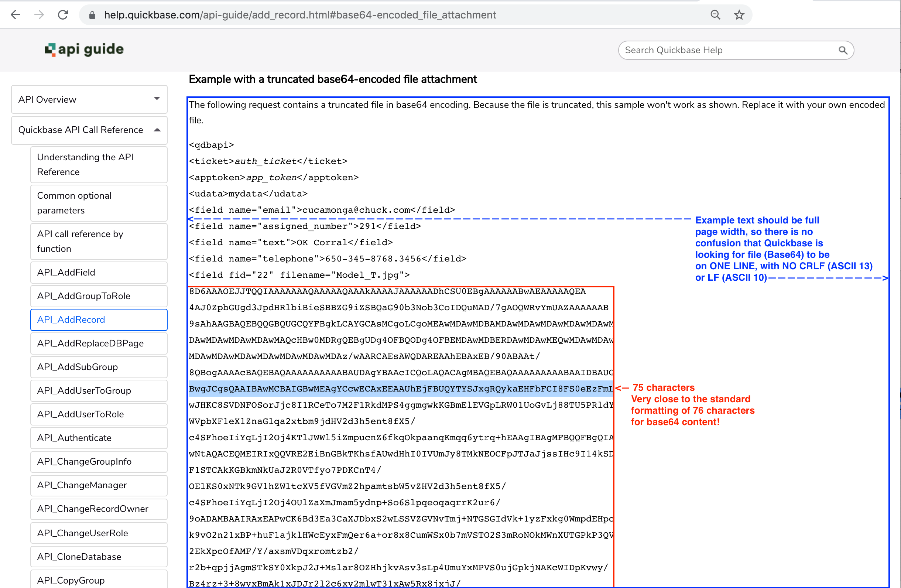Viewport: 901px width, 588px height.
Task: Click the address bar URL text
Action: (x=299, y=15)
